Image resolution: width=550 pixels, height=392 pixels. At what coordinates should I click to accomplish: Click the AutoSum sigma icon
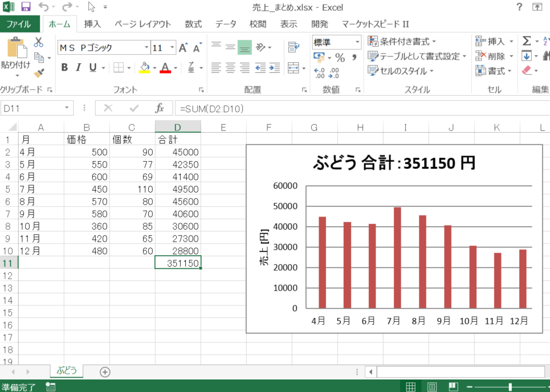(x=527, y=41)
